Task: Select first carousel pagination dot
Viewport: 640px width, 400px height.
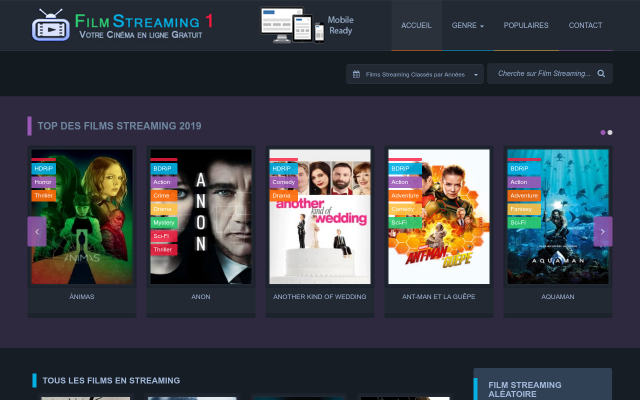Action: pos(603,132)
